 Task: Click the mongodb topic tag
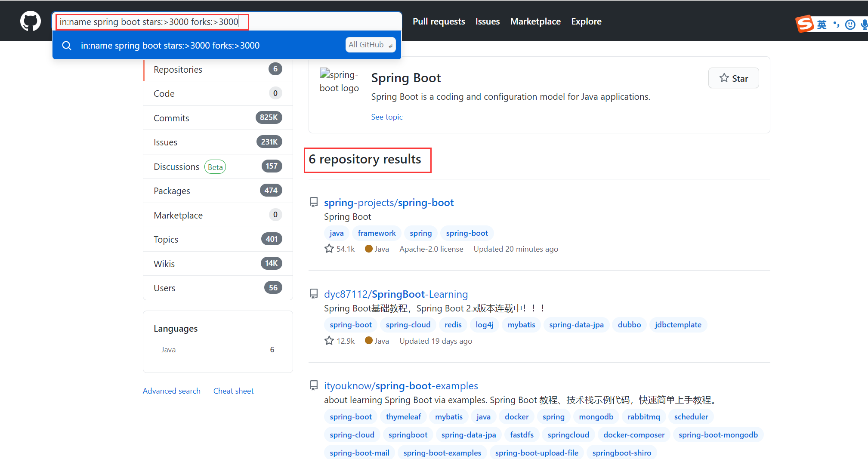tap(596, 416)
